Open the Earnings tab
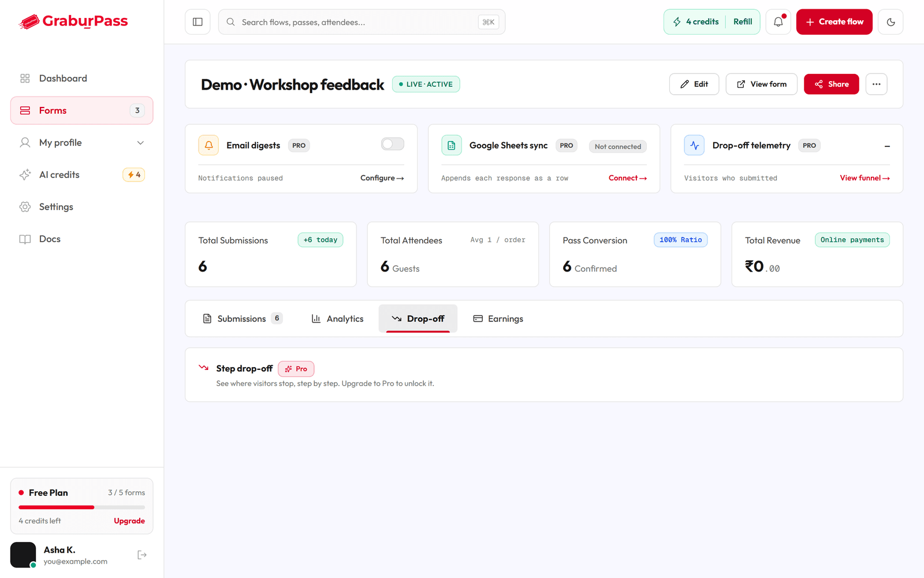This screenshot has height=578, width=924. coord(498,318)
